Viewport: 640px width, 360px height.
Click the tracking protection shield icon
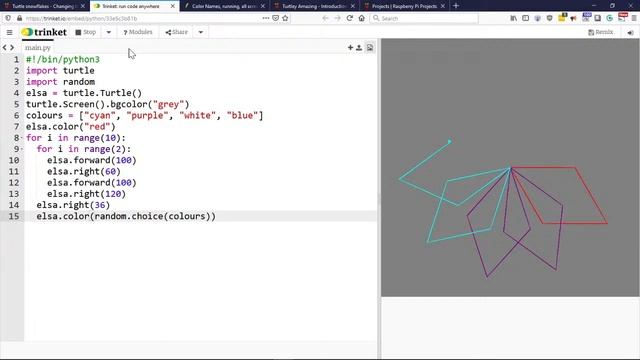(8, 18)
